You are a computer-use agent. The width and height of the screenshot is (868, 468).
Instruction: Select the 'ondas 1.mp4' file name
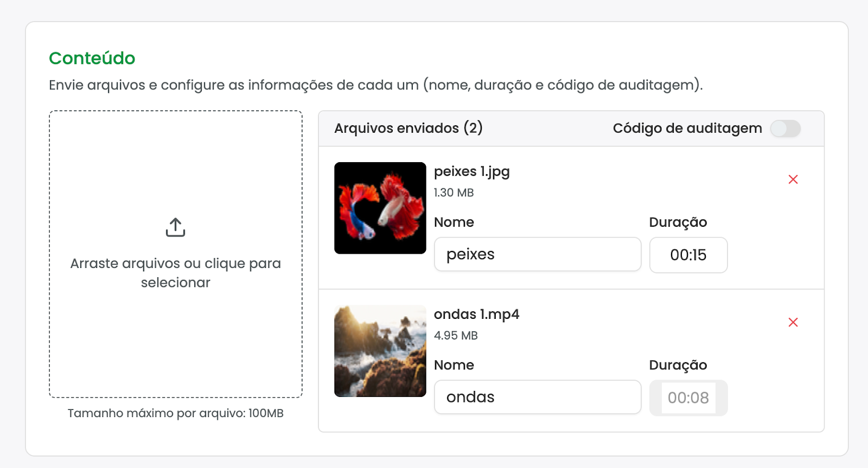[476, 315]
